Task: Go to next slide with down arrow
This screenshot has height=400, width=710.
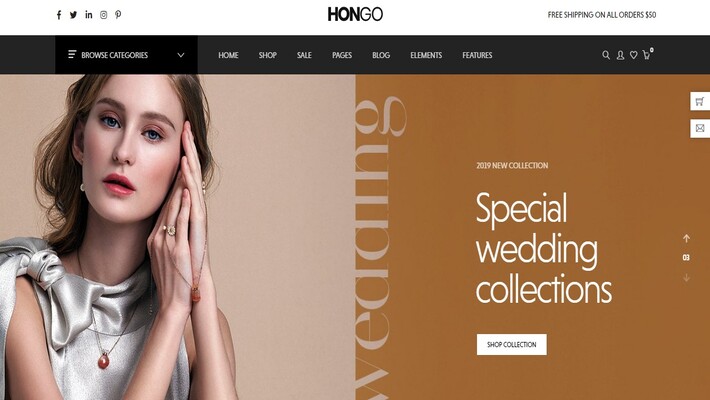Action: 686,277
